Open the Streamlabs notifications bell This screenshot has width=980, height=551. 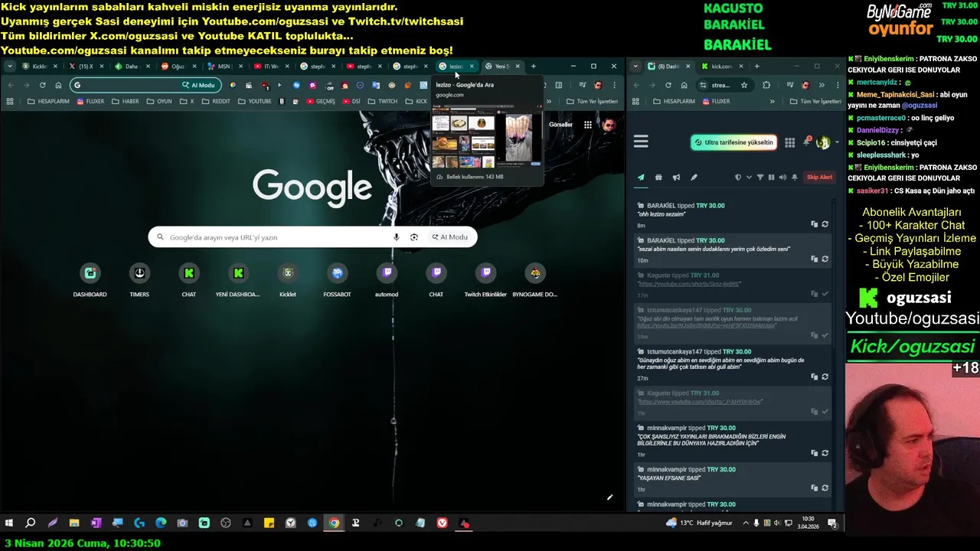click(806, 142)
